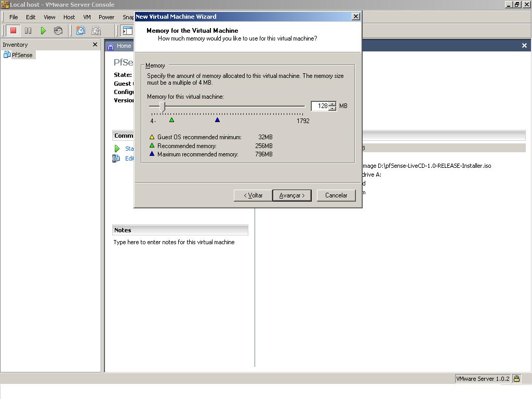Open the Power menu
532x399 pixels.
click(x=106, y=17)
